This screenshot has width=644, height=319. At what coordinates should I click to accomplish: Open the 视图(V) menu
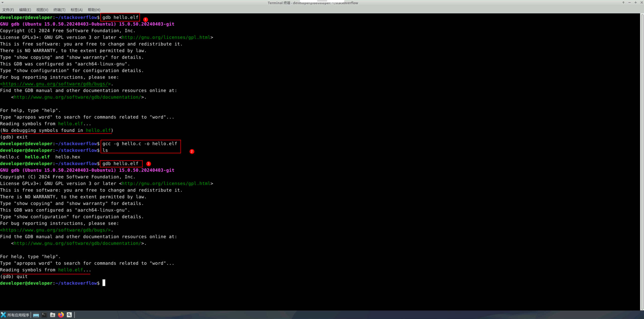pyautogui.click(x=42, y=10)
